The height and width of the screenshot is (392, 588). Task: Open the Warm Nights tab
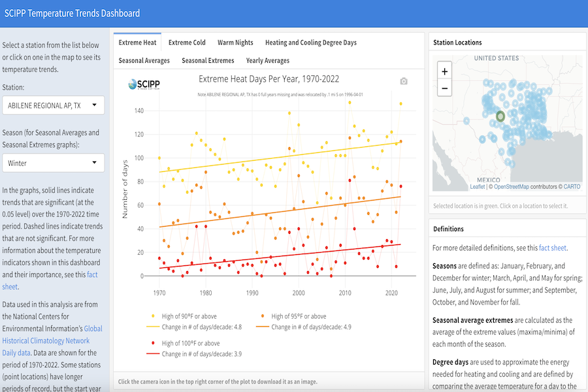pos(235,42)
